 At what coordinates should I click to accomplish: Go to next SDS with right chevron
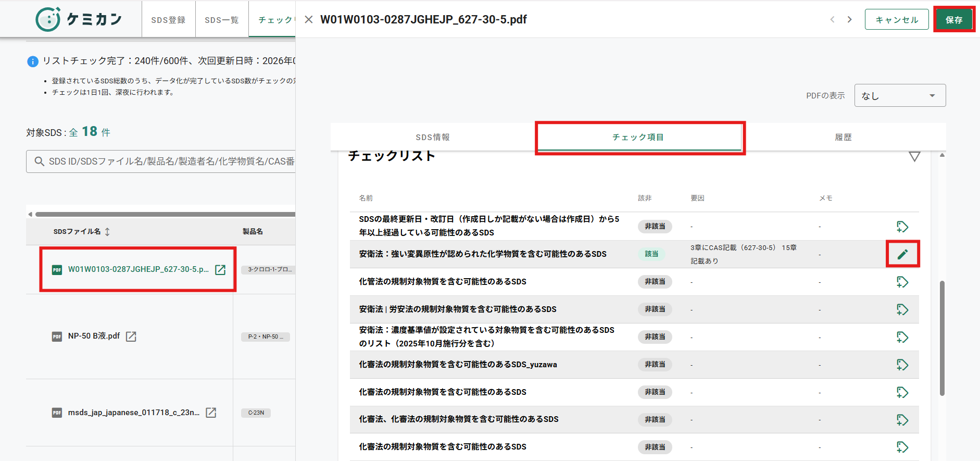(x=850, y=19)
